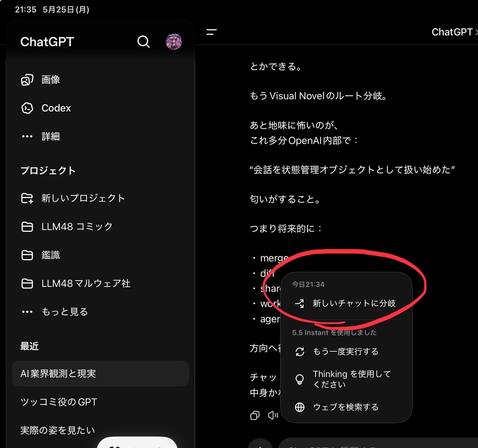Image resolution: width=478 pixels, height=448 pixels.
Task: Open the profile avatar
Action: click(174, 42)
